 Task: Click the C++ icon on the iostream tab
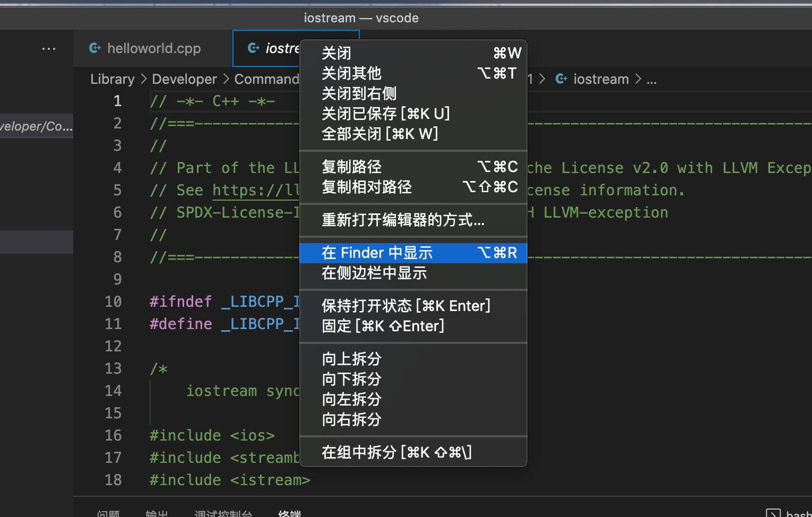click(x=254, y=48)
